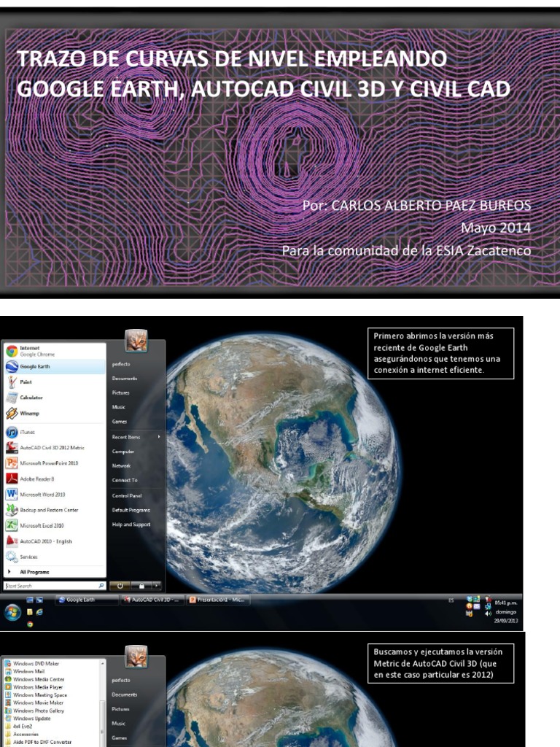Open Help and Support
The image size is (560, 747).
[x=131, y=524]
